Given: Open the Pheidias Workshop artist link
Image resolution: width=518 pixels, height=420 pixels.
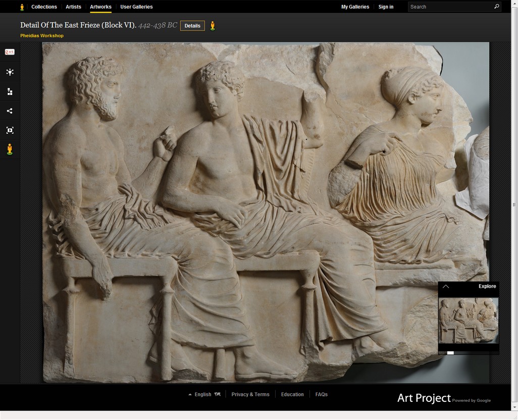Looking at the screenshot, I should pos(42,36).
